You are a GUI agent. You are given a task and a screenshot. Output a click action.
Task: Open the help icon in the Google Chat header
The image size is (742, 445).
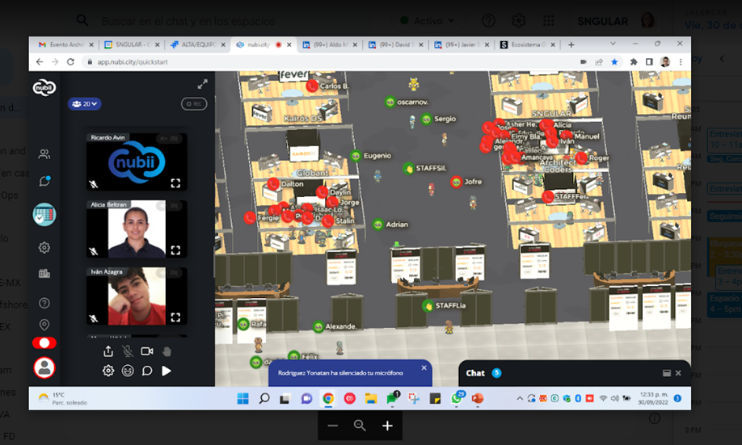(x=488, y=21)
